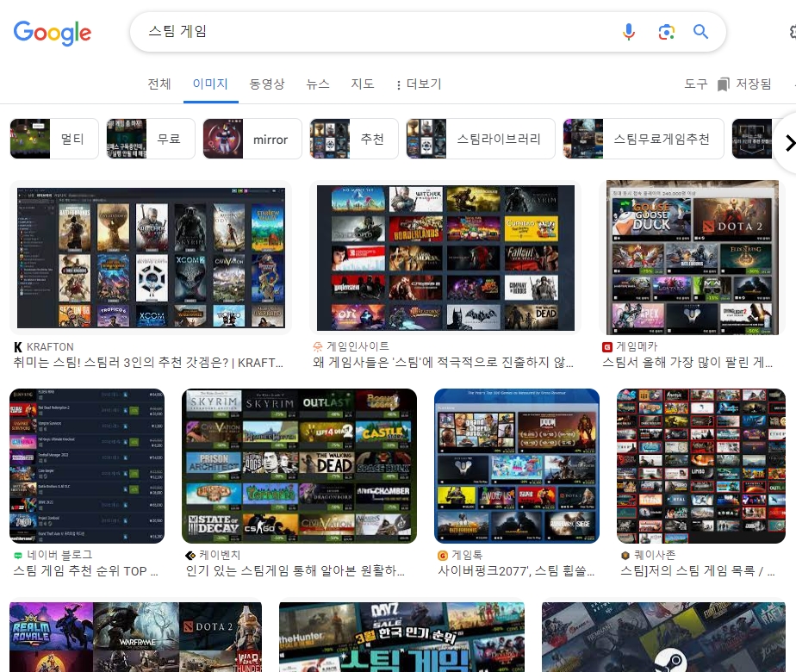Activate voice search microphone

click(629, 31)
